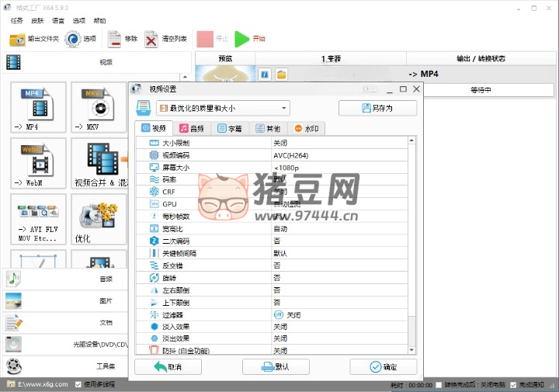
Task: Click the blue info icon in task row
Action: (x=264, y=75)
